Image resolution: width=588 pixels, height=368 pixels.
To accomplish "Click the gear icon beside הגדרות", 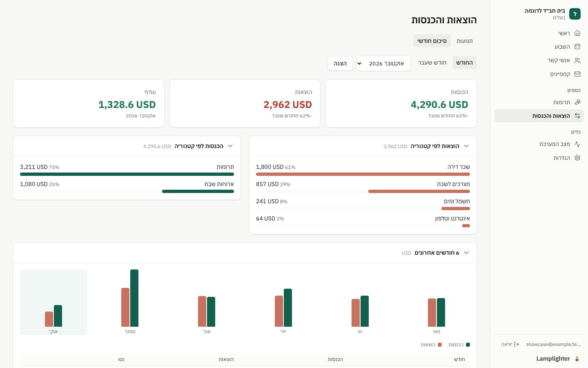I will [x=577, y=158].
